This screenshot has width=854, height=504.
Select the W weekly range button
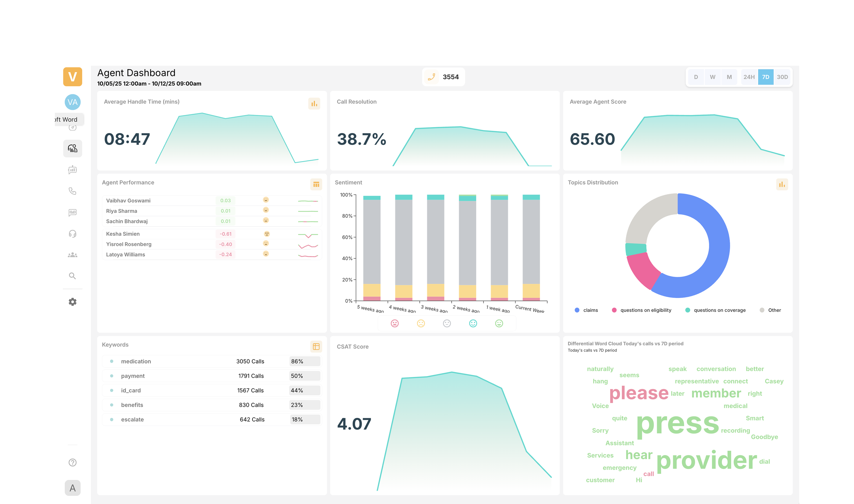click(712, 77)
